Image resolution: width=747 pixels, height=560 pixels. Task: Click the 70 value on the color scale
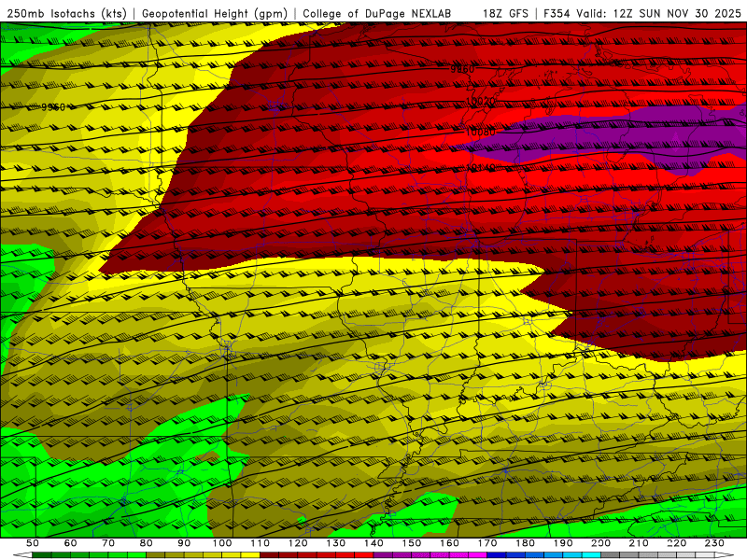108,543
